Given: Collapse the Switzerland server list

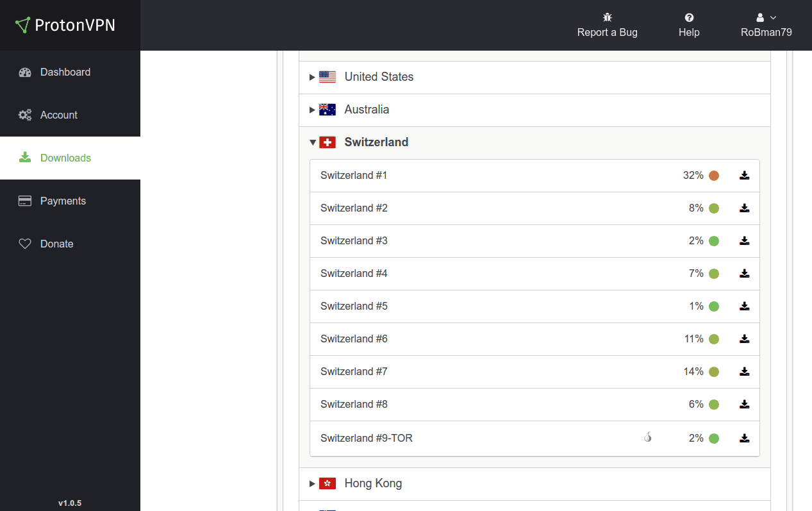Looking at the screenshot, I should coord(313,142).
